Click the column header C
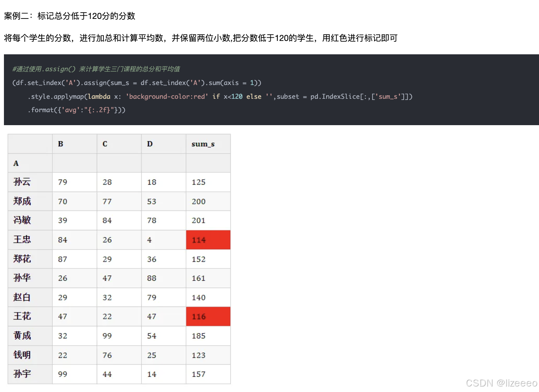The image size is (539, 392). tap(104, 144)
